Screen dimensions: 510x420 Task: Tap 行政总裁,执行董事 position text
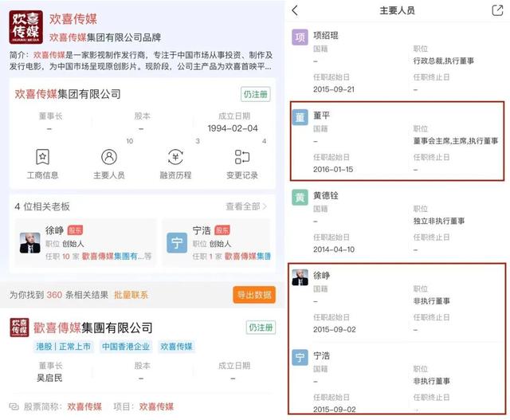[443, 61]
